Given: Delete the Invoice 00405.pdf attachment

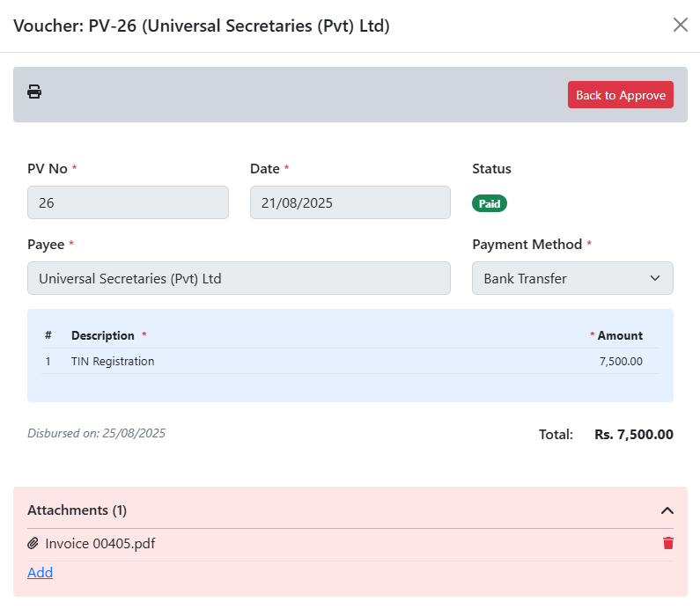Looking at the screenshot, I should (x=667, y=543).
